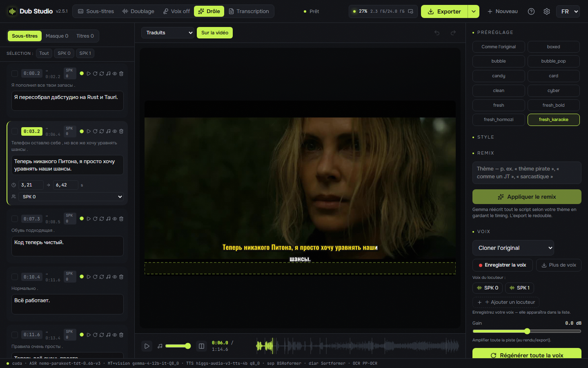Switch to the Voix off tab

[x=176, y=11]
